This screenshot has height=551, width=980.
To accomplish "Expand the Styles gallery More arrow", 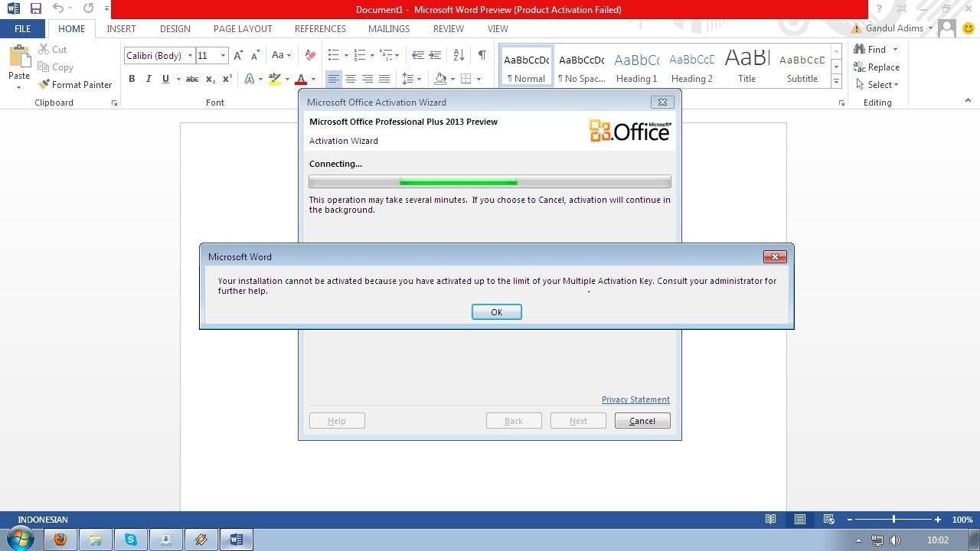I will pos(836,80).
